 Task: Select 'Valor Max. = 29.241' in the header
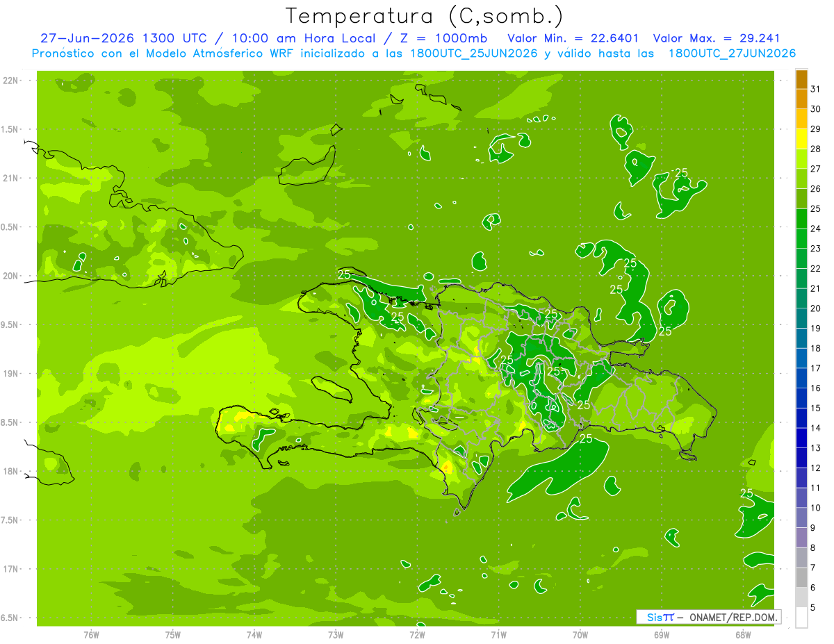[x=718, y=38]
